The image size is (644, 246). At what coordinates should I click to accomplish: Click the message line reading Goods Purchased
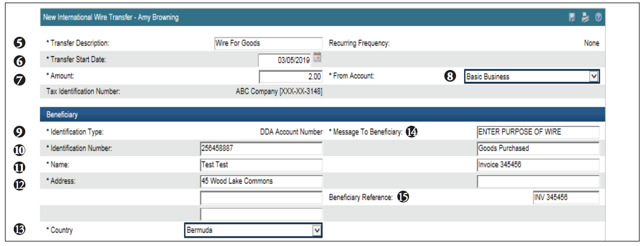pyautogui.click(x=538, y=149)
